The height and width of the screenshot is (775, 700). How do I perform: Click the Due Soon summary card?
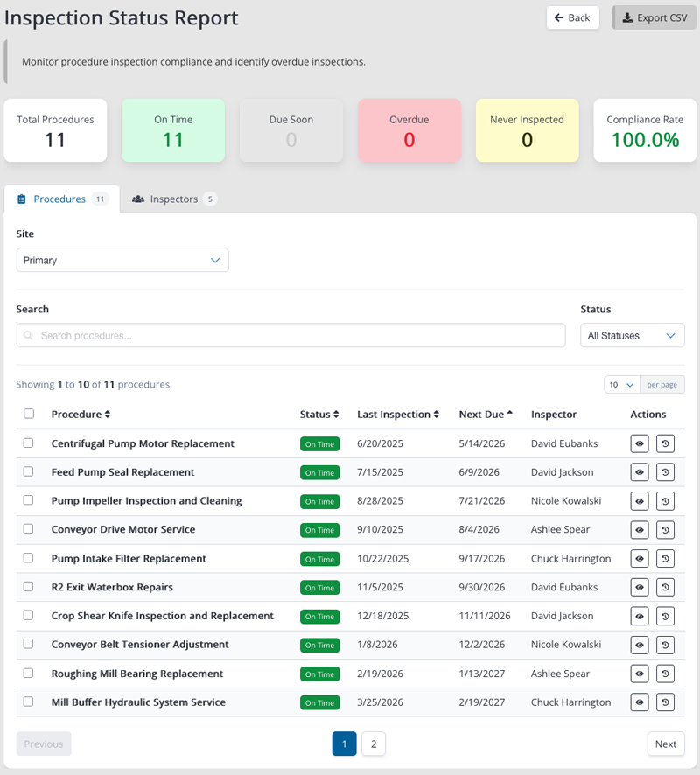pos(291,130)
